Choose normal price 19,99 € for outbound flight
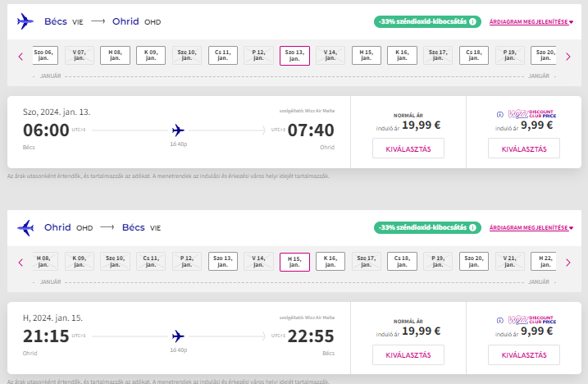The width and height of the screenshot is (588, 384). (408, 149)
